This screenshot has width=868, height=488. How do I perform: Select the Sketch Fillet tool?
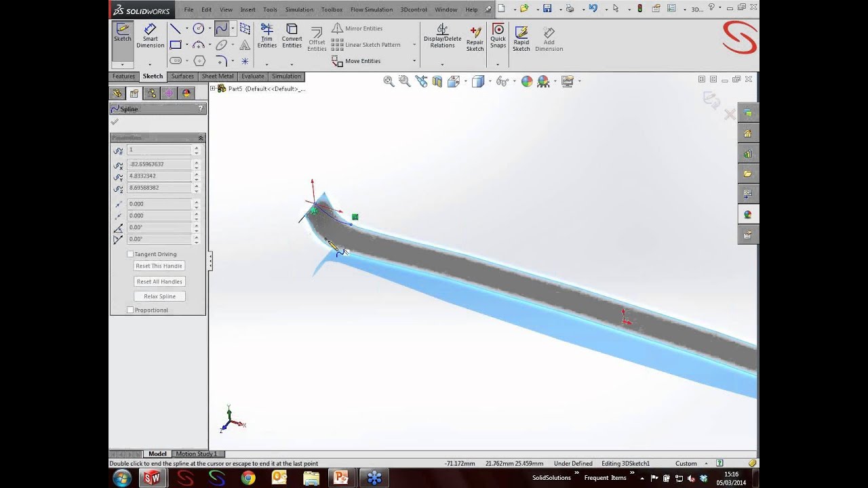pos(221,61)
